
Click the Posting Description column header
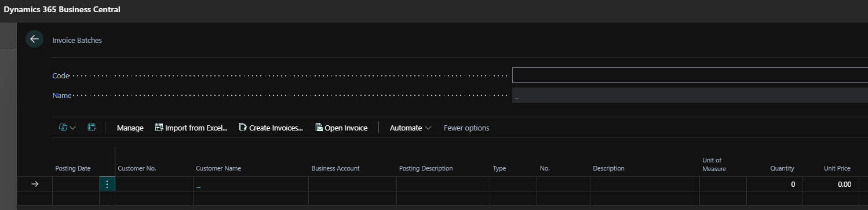(426, 168)
